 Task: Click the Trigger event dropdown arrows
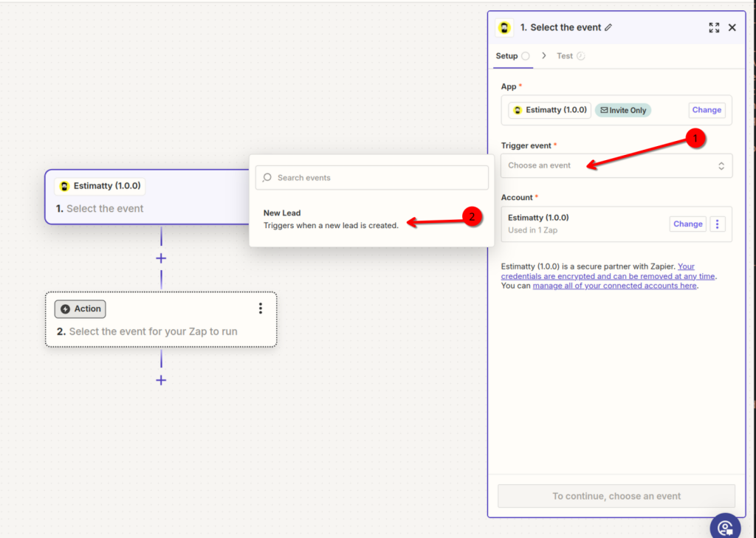pos(721,166)
